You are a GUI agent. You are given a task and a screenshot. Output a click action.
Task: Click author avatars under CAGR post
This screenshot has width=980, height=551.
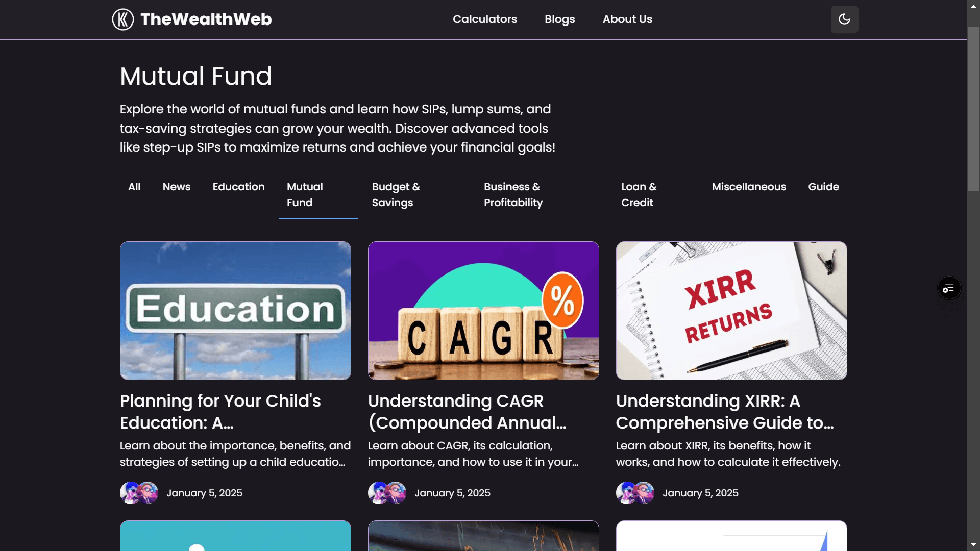coord(387,493)
